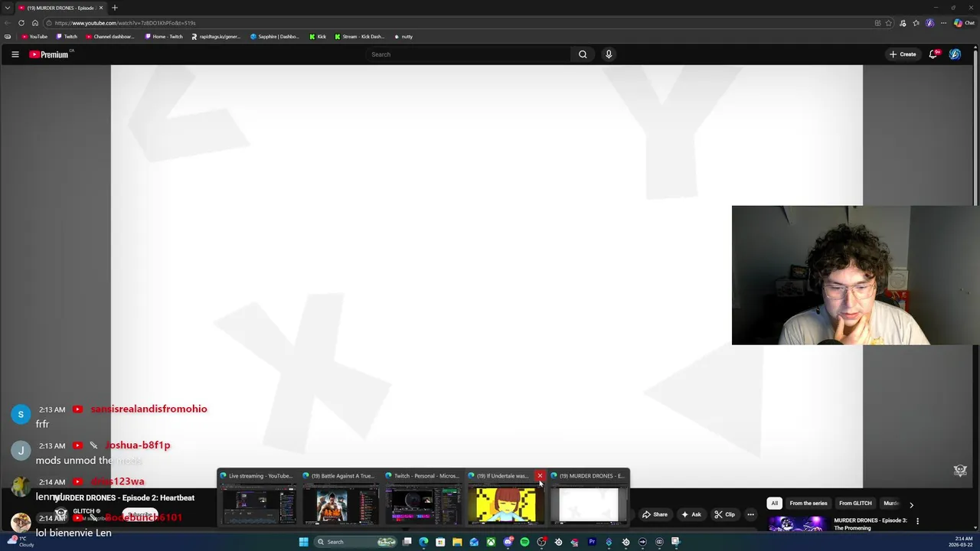The height and width of the screenshot is (551, 980).
Task: Go to Edge home page icon
Action: [x=34, y=23]
